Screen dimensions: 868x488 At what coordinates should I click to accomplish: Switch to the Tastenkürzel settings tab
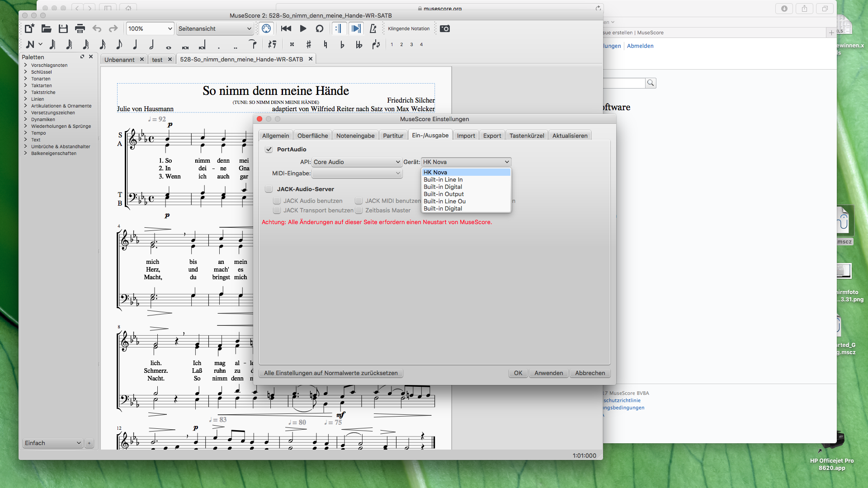point(527,136)
